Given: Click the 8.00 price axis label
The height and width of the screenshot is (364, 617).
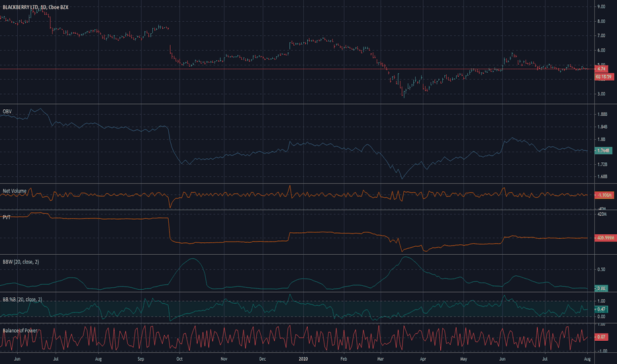Looking at the screenshot, I should [601, 21].
